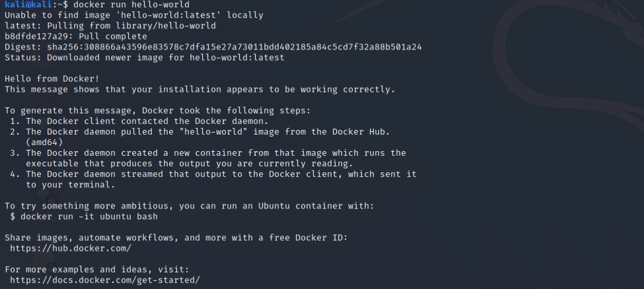Click the sha256 digest hash string
This screenshot has height=289, width=644.
click(234, 48)
